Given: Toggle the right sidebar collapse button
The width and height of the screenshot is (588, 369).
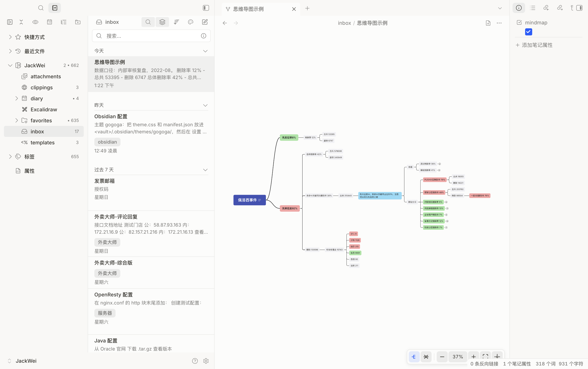Looking at the screenshot, I should coord(580,8).
